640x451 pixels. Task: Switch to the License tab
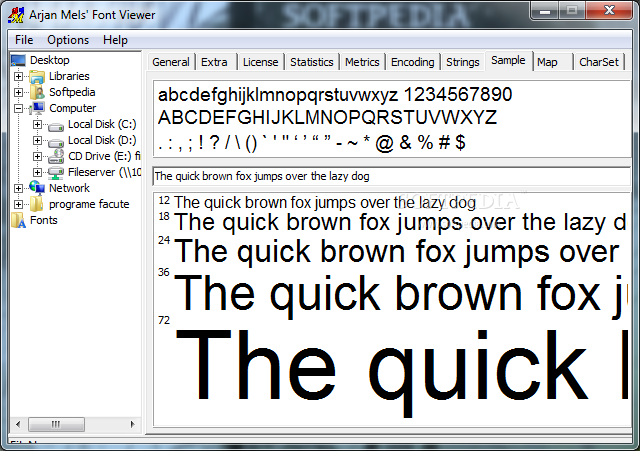260,62
